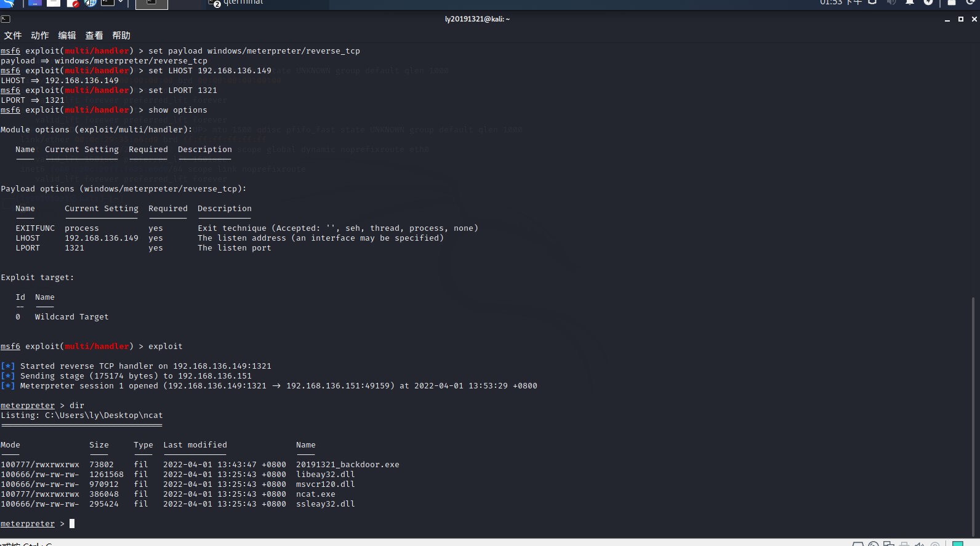Launch the web browser globe icon
980x546 pixels.
point(90,2)
